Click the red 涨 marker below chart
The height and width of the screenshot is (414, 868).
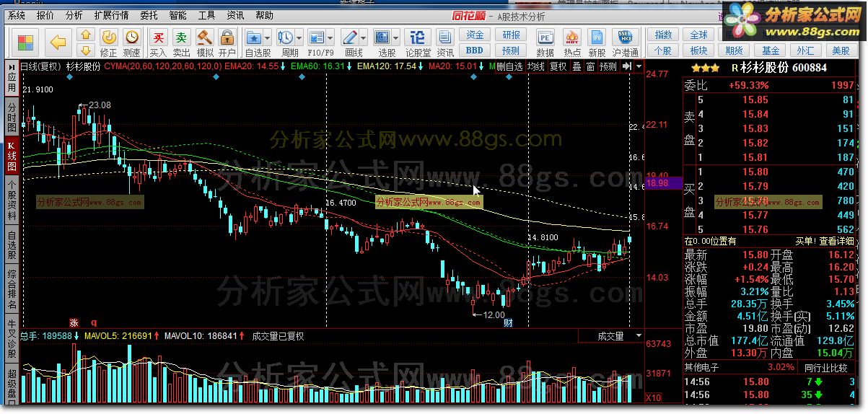coord(74,322)
